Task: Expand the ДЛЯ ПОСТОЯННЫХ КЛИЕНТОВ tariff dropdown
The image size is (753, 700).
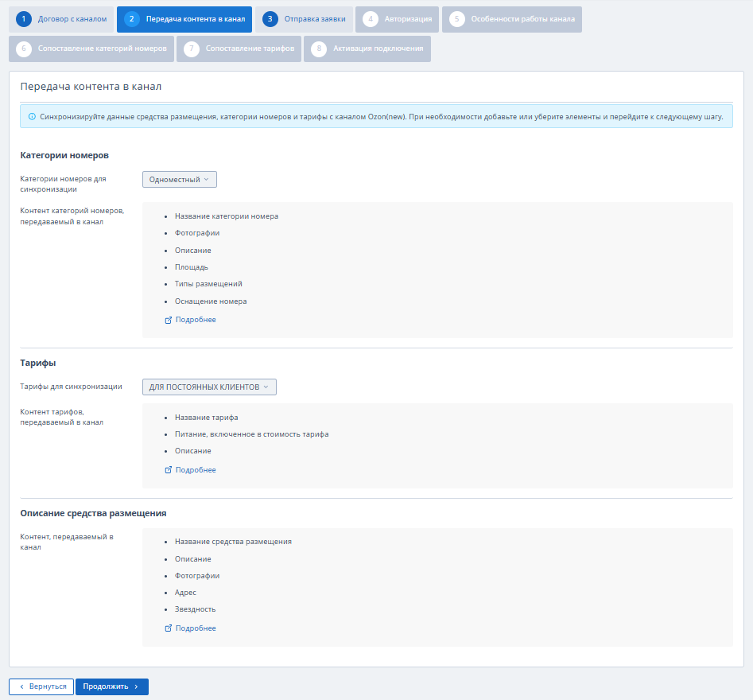Action: click(209, 387)
